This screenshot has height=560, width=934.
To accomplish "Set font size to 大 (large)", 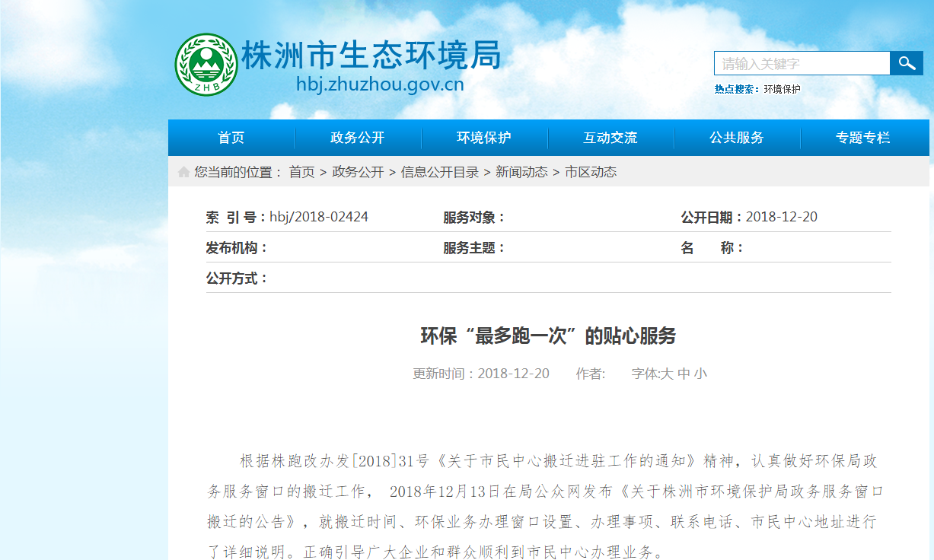I will tap(667, 374).
